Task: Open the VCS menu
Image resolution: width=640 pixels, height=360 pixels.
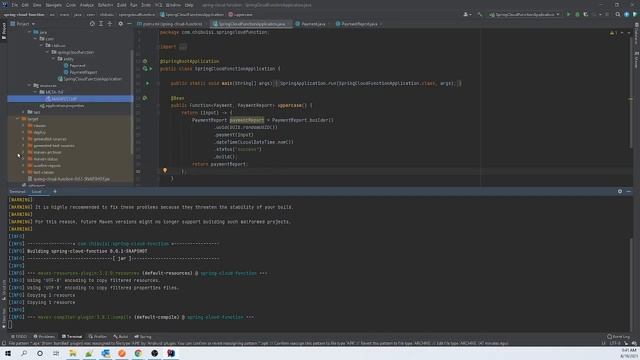Action: pyautogui.click(x=158, y=5)
